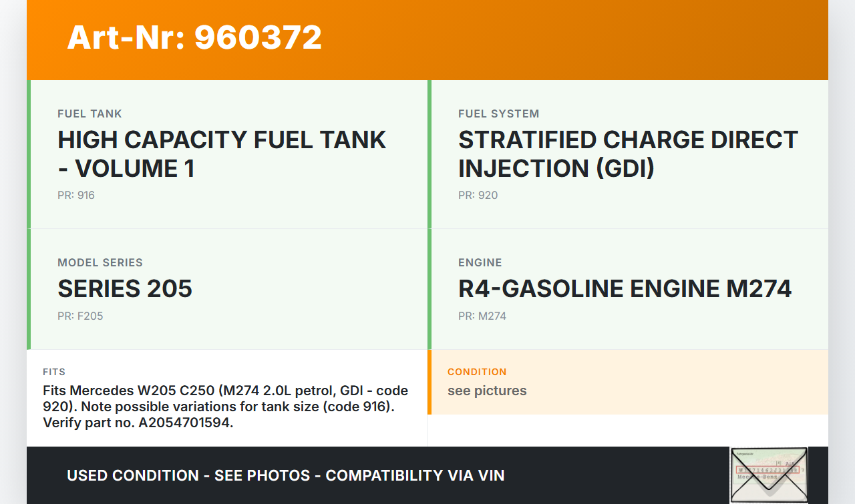Image resolution: width=855 pixels, height=504 pixels.
Task: Click part number A2054701594
Action: click(x=184, y=423)
